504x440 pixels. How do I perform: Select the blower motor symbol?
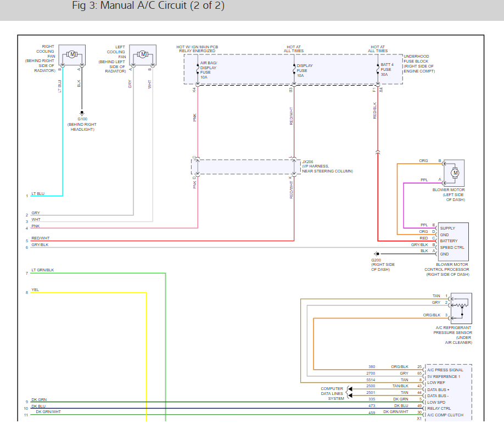click(x=455, y=173)
